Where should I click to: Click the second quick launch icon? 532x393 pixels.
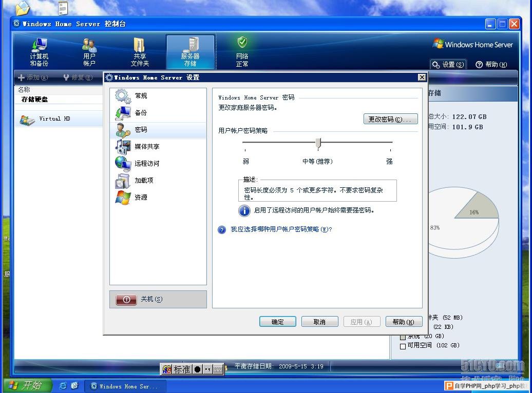tap(74, 386)
